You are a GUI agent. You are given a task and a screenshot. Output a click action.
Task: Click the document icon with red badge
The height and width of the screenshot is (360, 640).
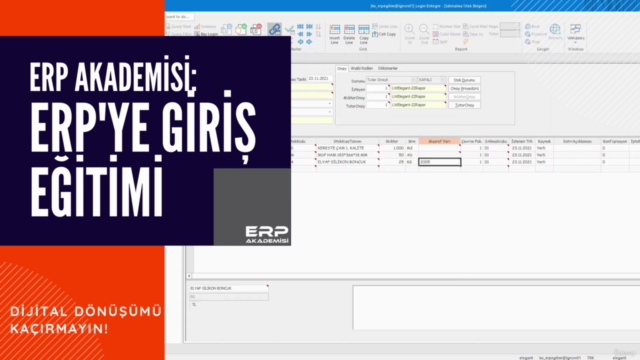(x=256, y=29)
